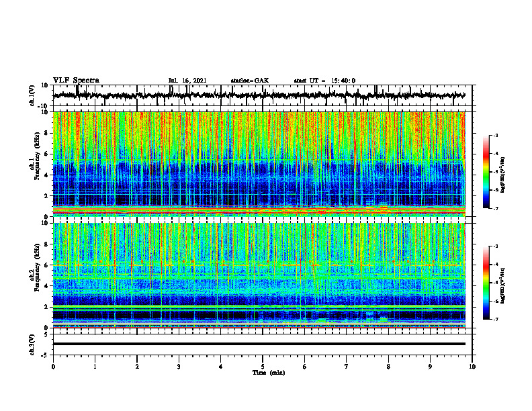Click inside the ch.1 spectrogram panel
Screen dimensions: 532x411
point(259,164)
